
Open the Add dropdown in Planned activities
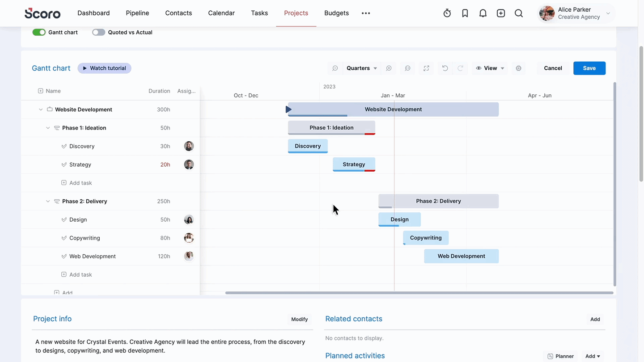pos(593,356)
